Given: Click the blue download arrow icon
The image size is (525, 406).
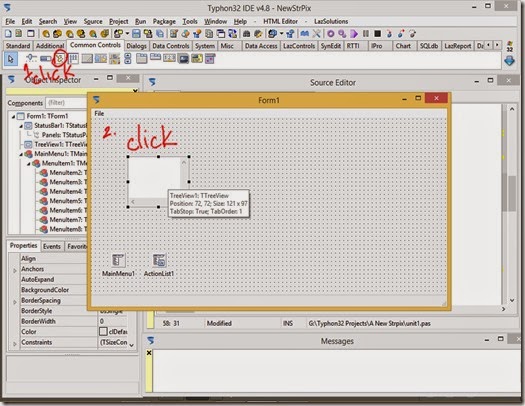Looking at the screenshot, I should tap(509, 61).
